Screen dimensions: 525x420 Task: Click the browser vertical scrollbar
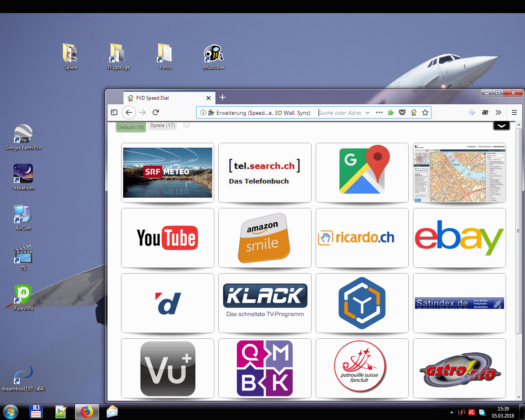coord(519,231)
